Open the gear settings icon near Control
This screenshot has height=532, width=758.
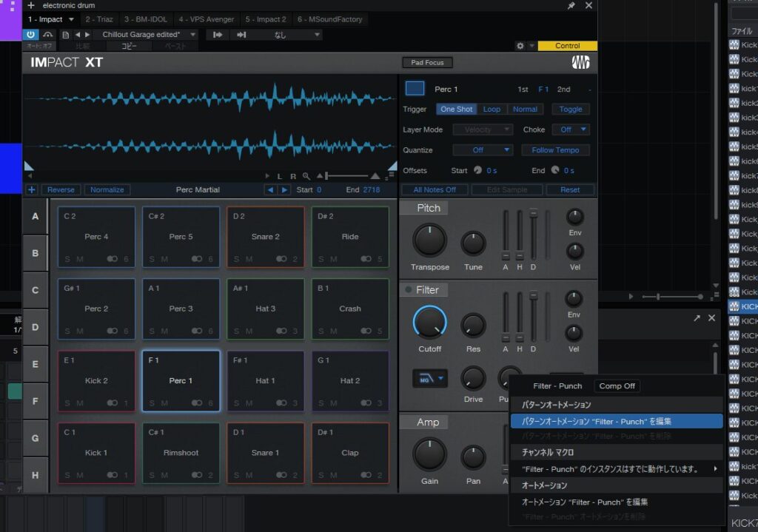coord(520,46)
